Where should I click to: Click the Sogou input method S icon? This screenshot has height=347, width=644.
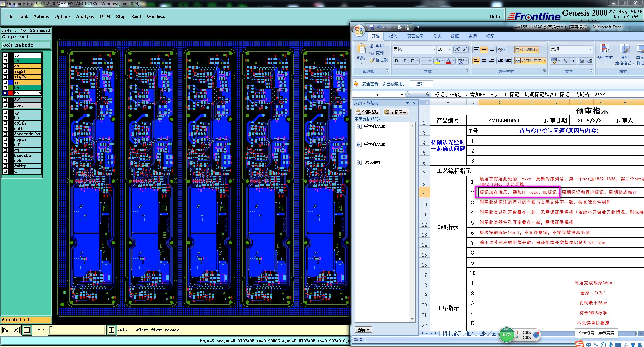579,344
